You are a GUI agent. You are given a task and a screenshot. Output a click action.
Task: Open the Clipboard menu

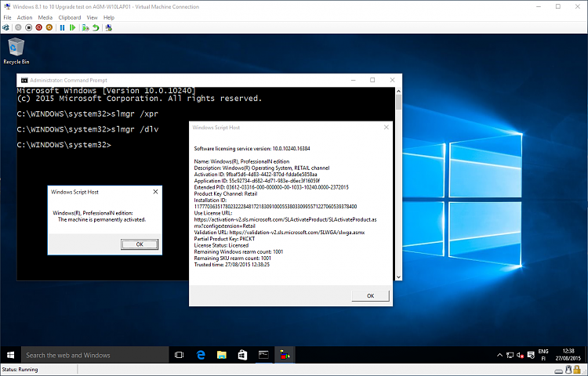(69, 17)
